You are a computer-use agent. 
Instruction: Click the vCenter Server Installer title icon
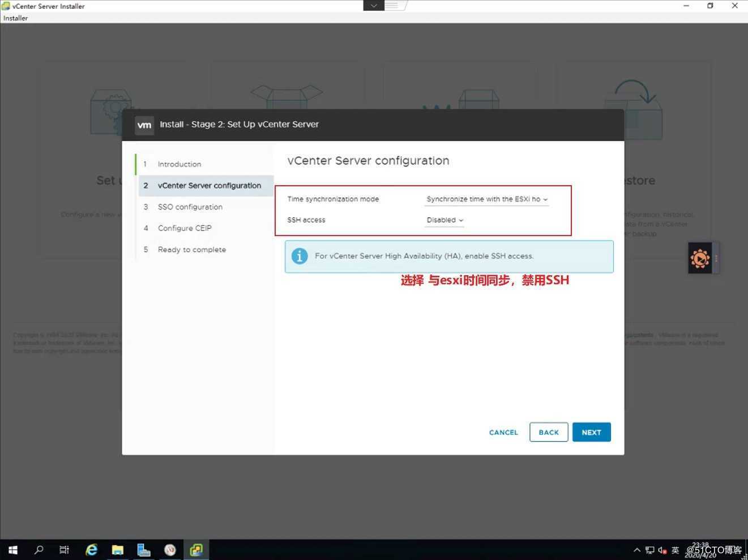(6, 6)
